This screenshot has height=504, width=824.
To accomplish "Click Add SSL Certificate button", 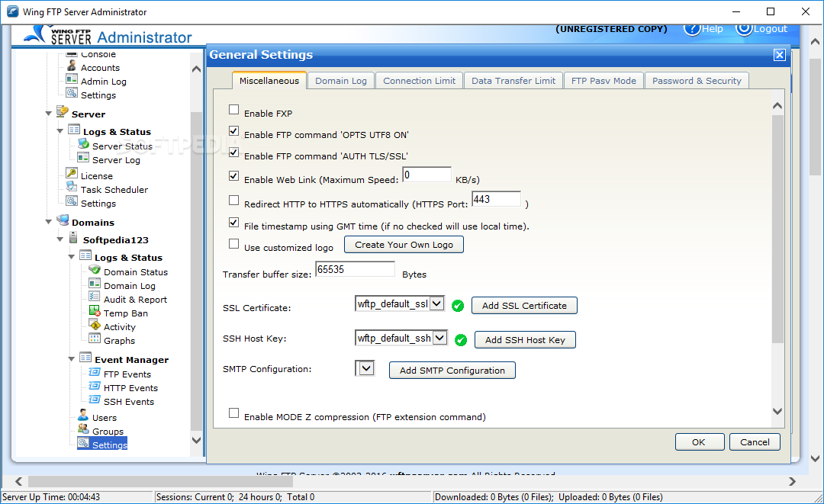I will pyautogui.click(x=524, y=306).
